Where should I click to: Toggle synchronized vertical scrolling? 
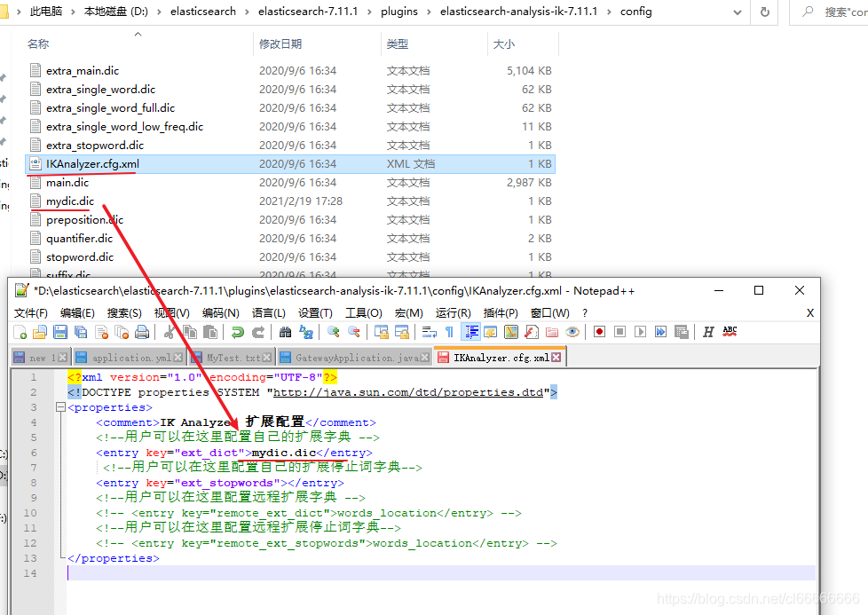tap(382, 332)
